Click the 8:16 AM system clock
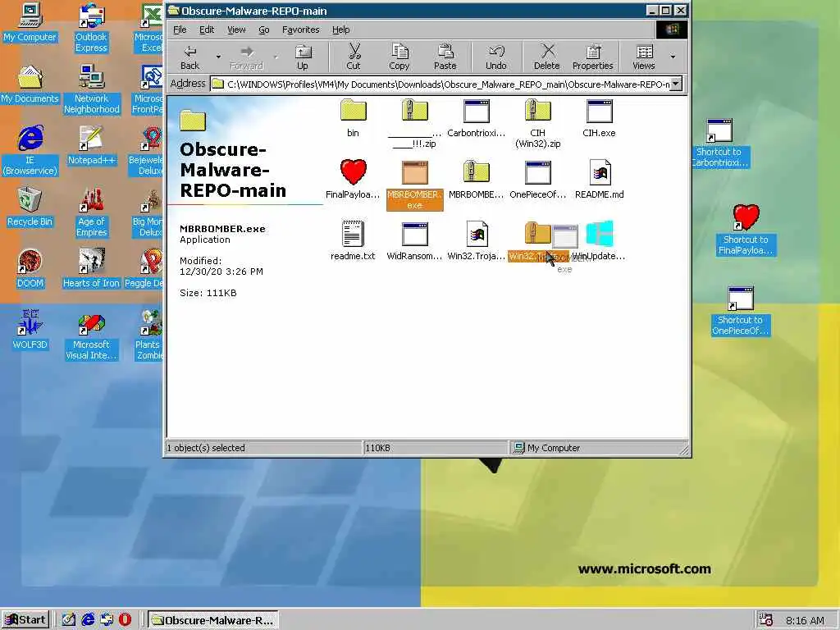840x630 pixels. pos(805,620)
